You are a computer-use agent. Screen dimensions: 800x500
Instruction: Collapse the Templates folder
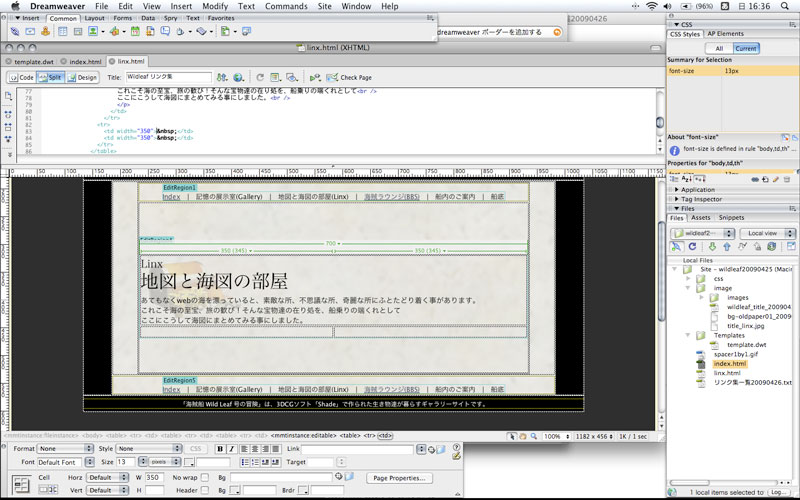coord(688,335)
